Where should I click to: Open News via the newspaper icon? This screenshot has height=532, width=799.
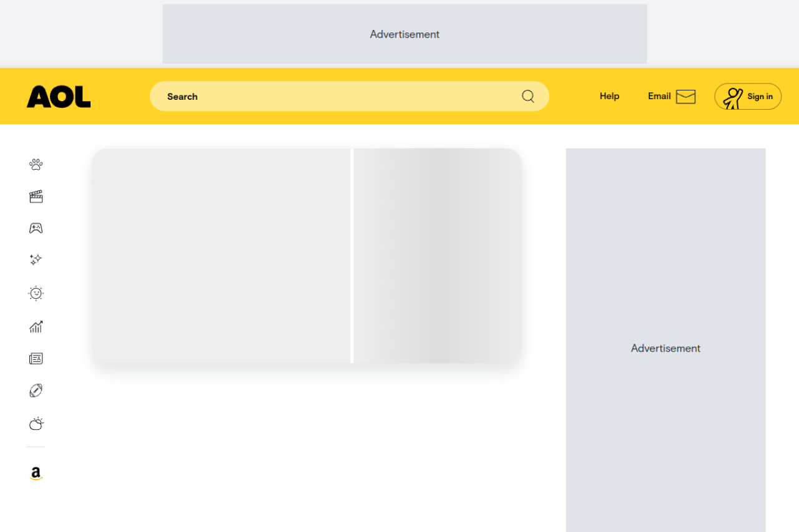(36, 359)
